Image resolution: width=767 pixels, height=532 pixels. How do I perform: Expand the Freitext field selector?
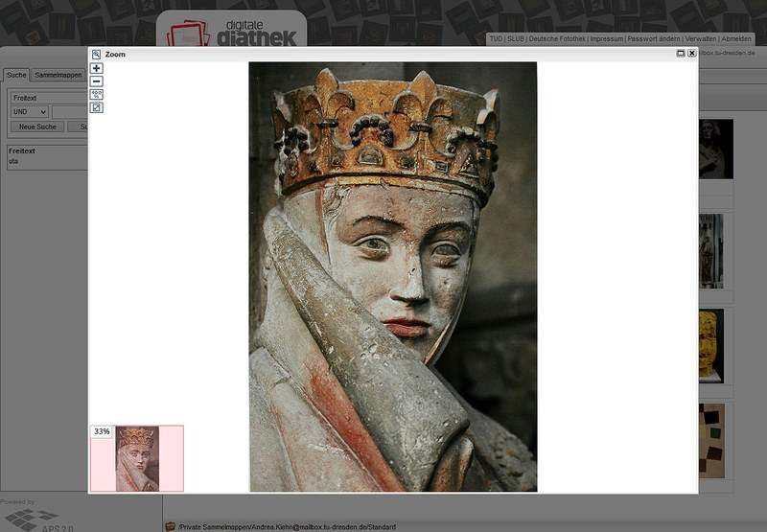pos(48,98)
